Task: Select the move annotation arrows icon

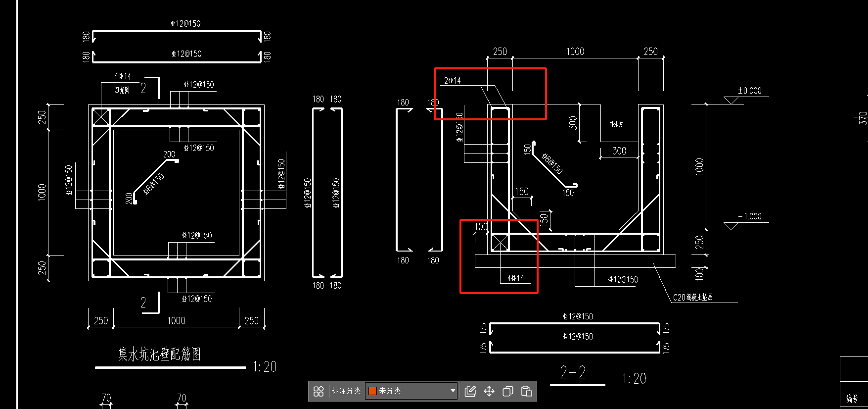Action: (x=489, y=391)
